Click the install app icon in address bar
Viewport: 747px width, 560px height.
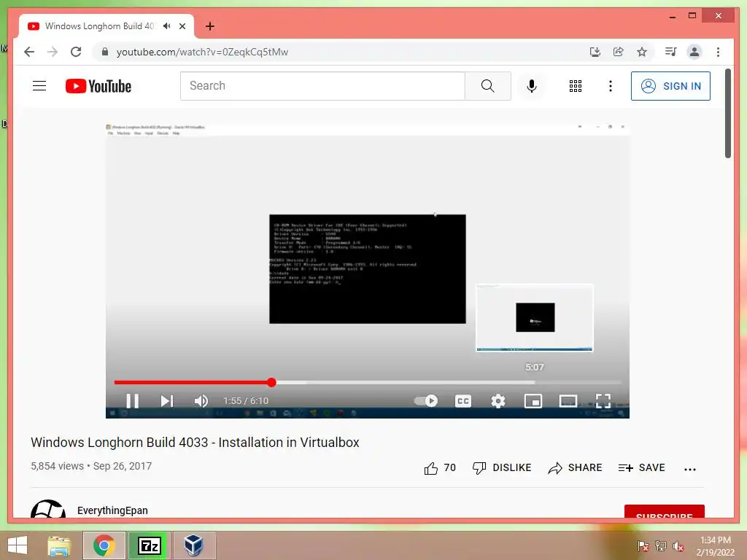595,52
